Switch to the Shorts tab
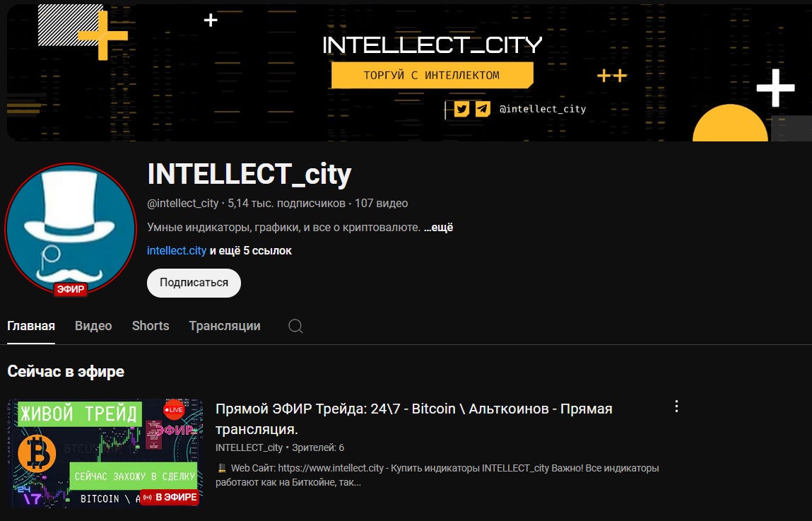The height and width of the screenshot is (521, 812). (151, 326)
